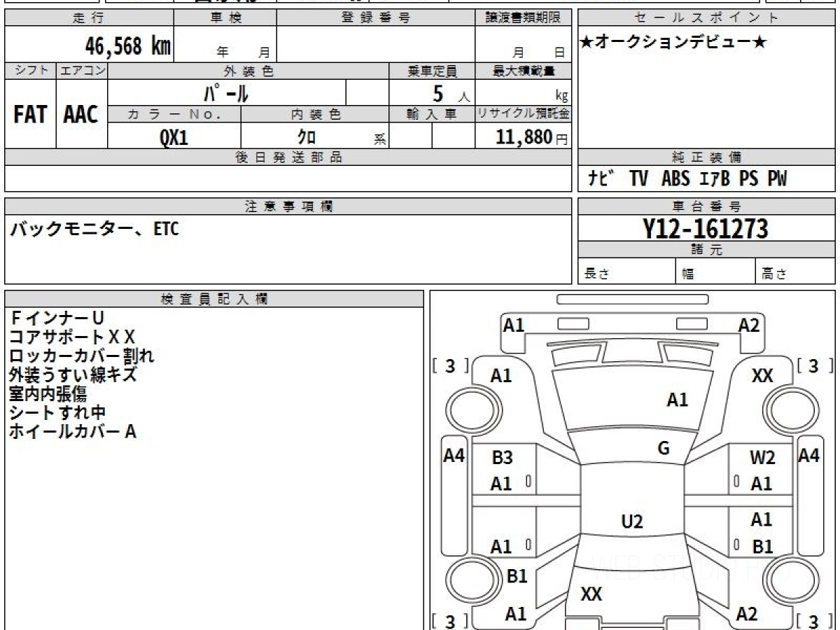Click the 検査員記入欄 header
Image resolution: width=840 pixels, height=630 pixels.
pos(214,299)
